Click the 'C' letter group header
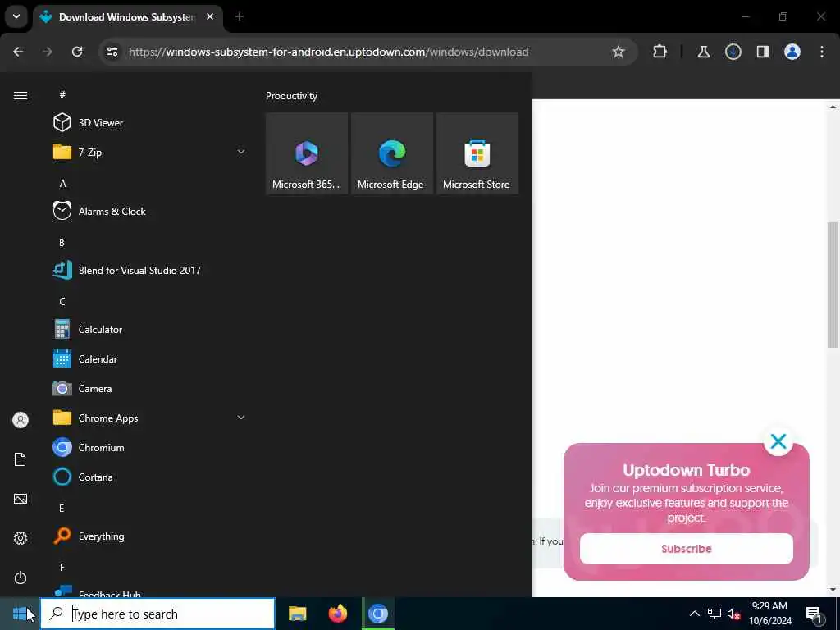The width and height of the screenshot is (840, 630). [62, 301]
